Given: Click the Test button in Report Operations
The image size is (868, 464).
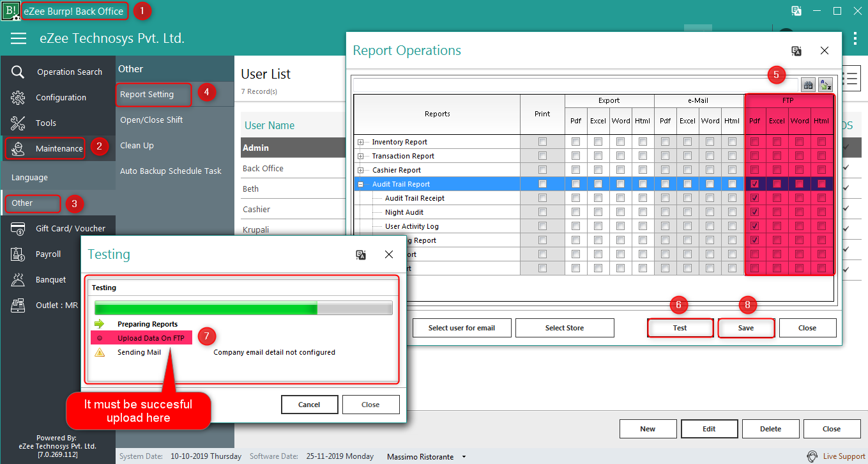Looking at the screenshot, I should 680,328.
